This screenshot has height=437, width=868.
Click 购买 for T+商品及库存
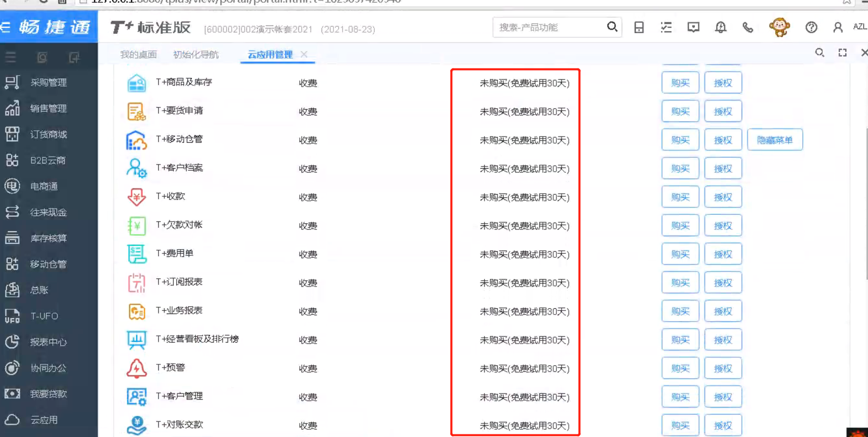tap(680, 83)
